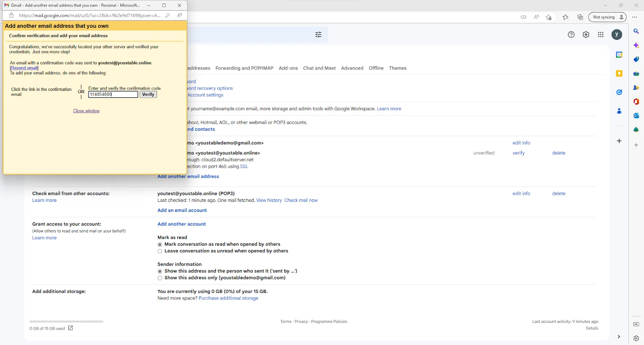The image size is (644, 345).
Task: Open Google Calendar in side panel
Action: tap(619, 55)
